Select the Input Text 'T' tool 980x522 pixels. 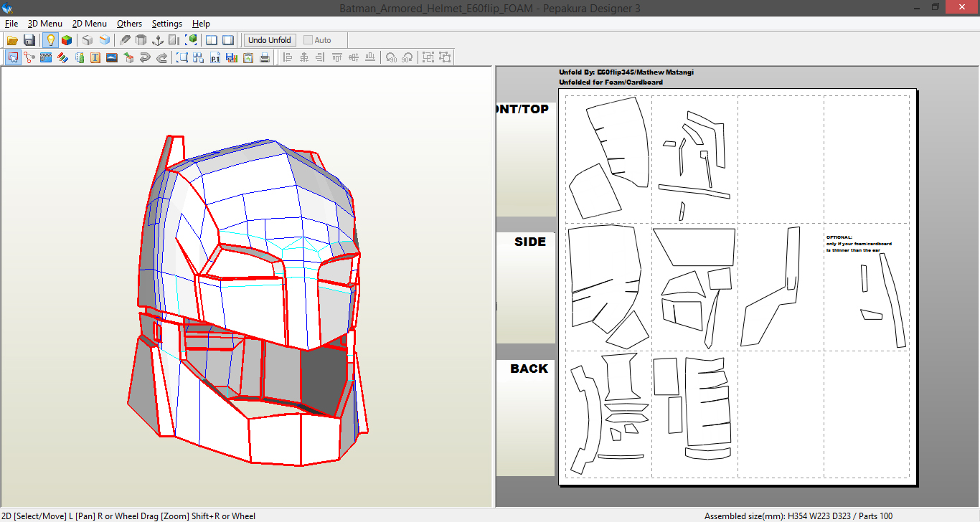(x=95, y=57)
